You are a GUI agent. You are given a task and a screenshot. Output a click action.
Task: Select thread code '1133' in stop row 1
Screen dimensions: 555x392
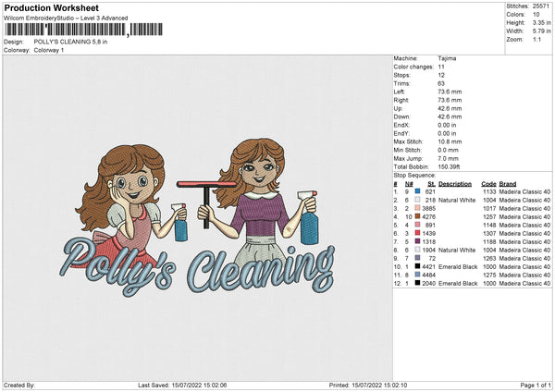[x=489, y=191]
